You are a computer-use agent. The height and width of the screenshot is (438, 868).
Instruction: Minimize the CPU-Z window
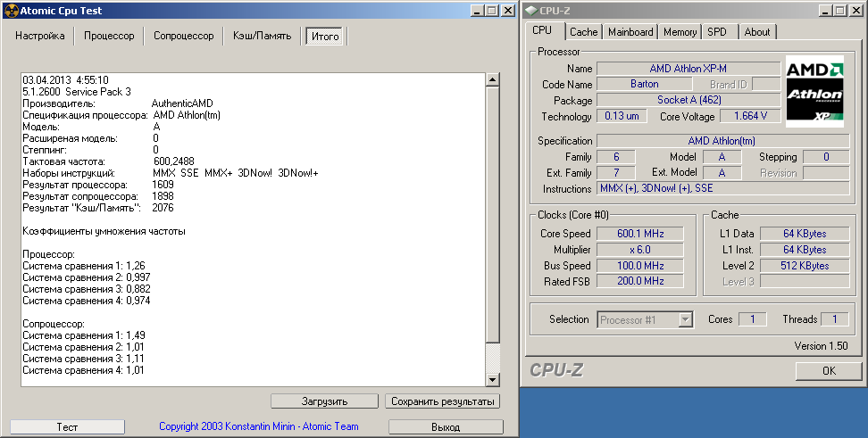pos(825,11)
